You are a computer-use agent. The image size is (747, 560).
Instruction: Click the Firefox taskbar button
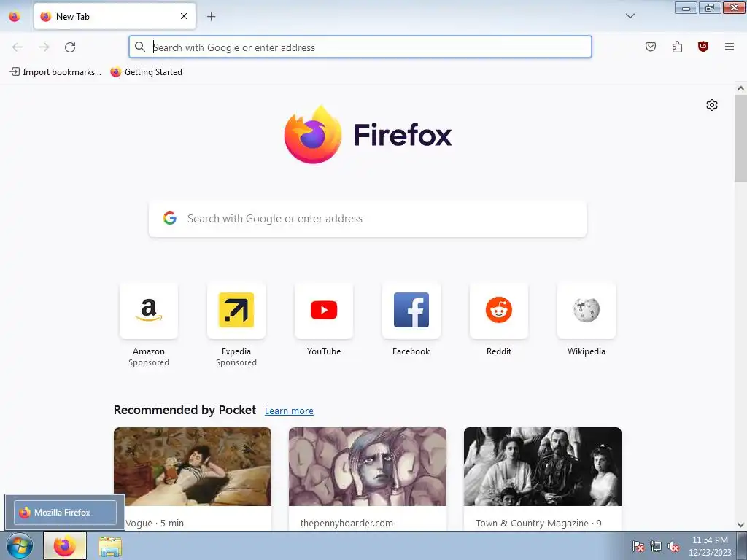point(65,545)
